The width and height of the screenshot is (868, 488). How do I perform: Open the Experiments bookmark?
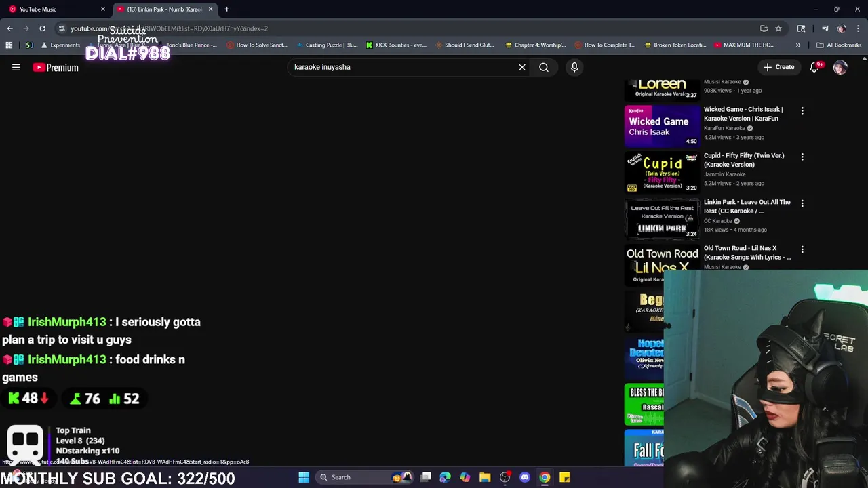60,45
